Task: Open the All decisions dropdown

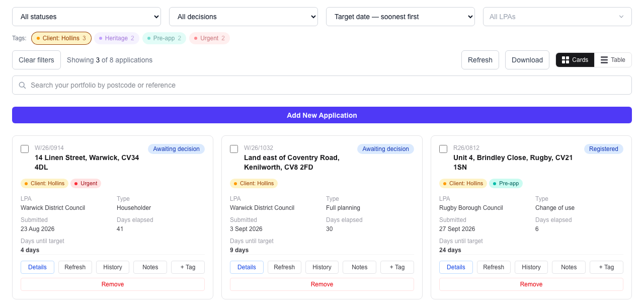Action: (244, 17)
